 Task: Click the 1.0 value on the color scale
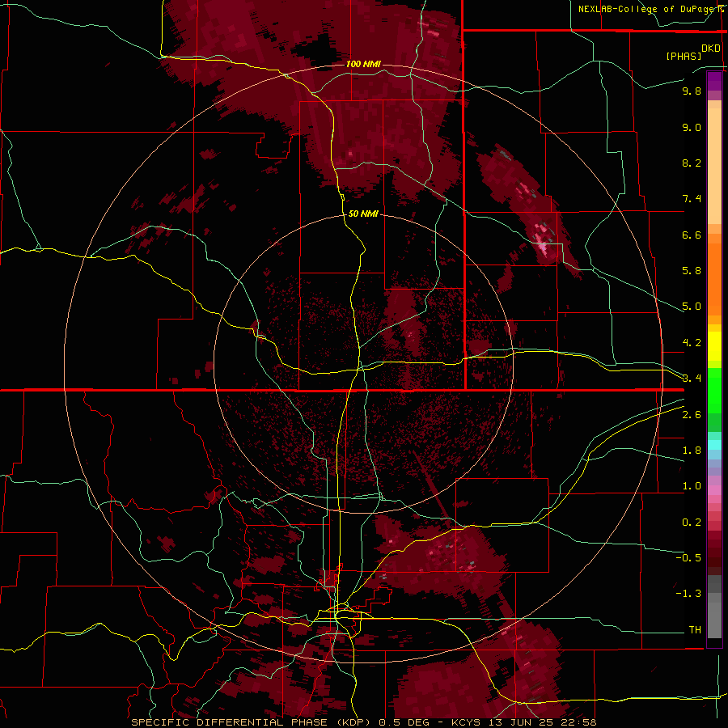(692, 486)
